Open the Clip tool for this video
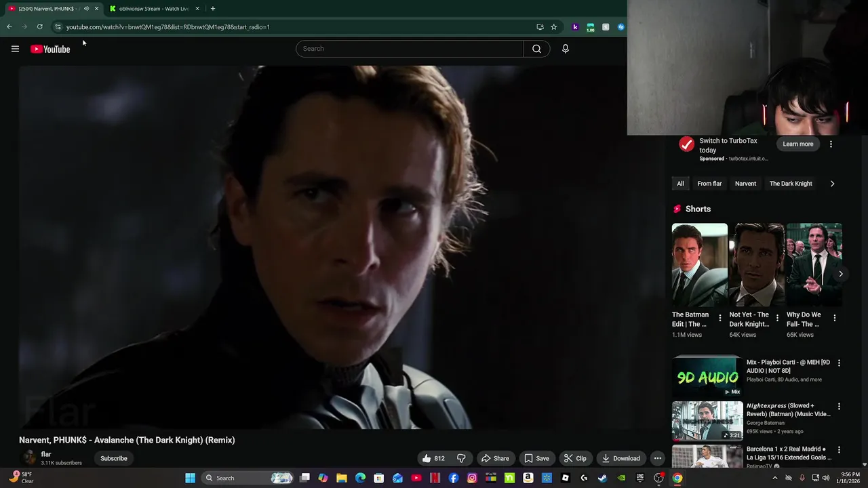This screenshot has height=488, width=868. pyautogui.click(x=574, y=458)
